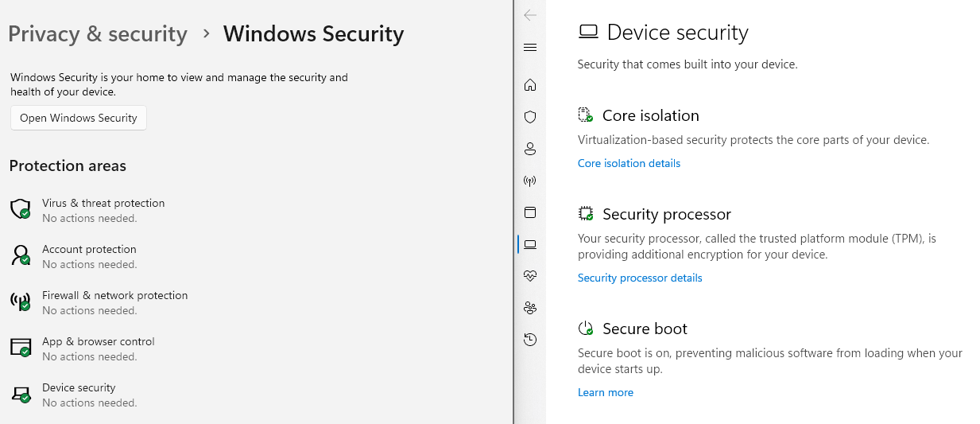Viewport: 980px width, 424px height.
Task: Click Account protection person icon in Settings
Action: [x=20, y=255]
